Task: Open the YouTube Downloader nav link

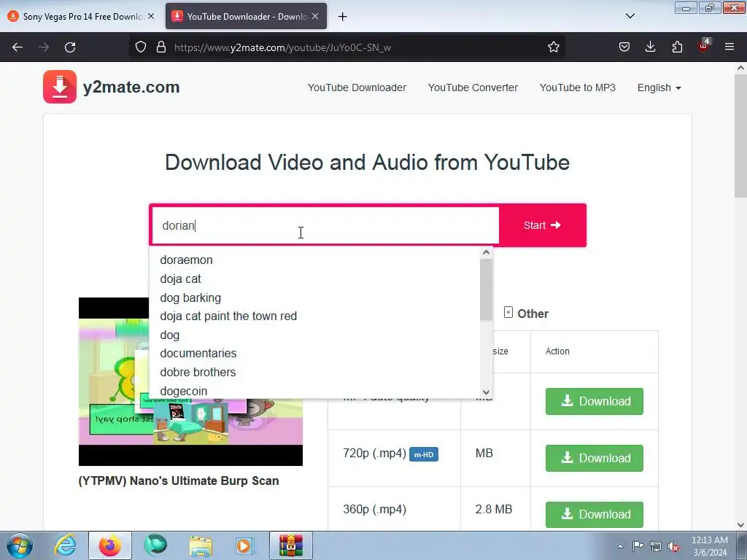Action: [x=357, y=87]
